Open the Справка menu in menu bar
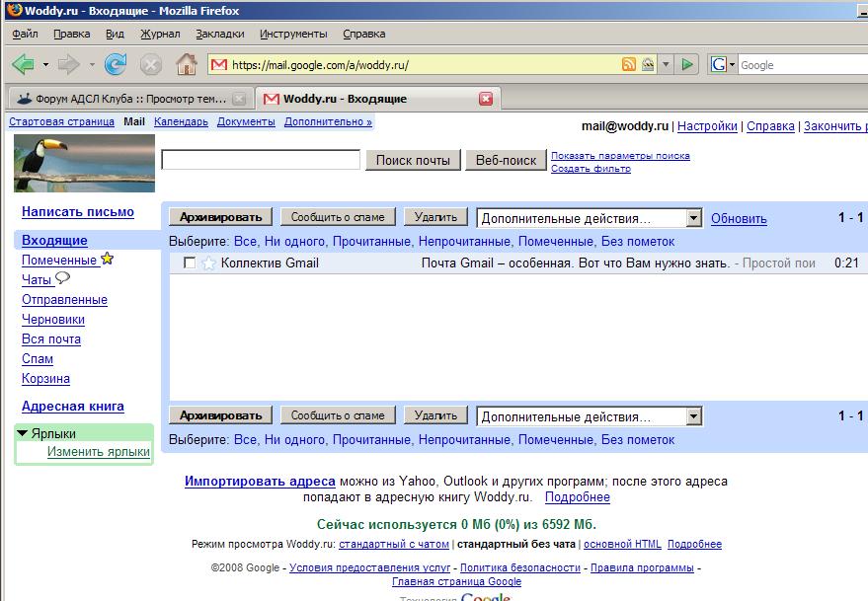 pos(363,34)
